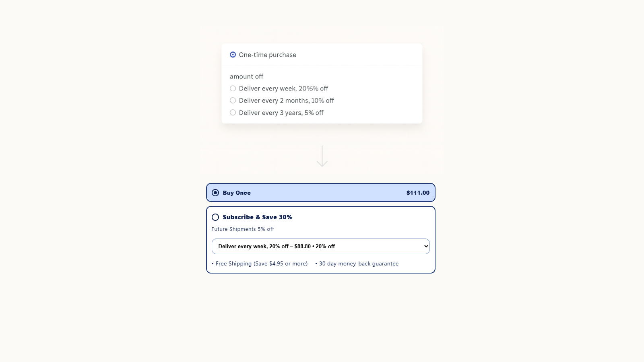The image size is (644, 362).
Task: Click the "One-time purchase" label text
Action: coord(267,55)
